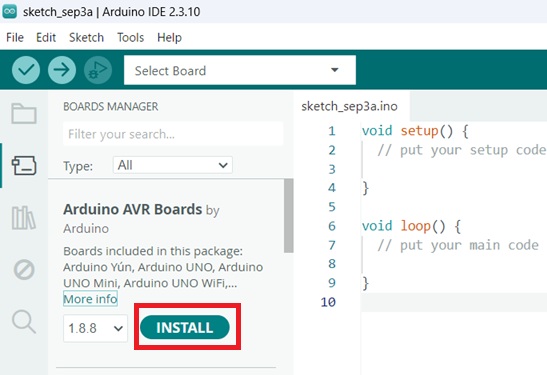Switch to the sketch_sep3a.ino tab

point(349,106)
